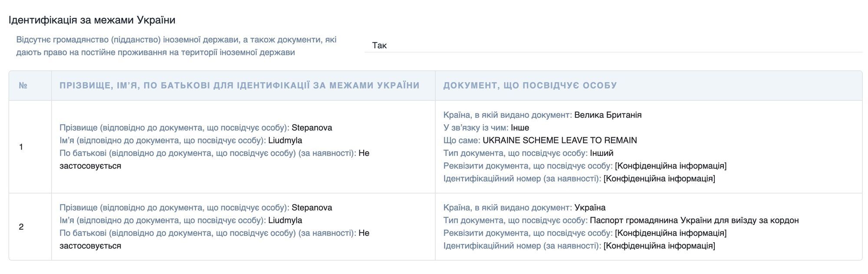Click 'Реквізити документа' confidential line in row 1
868x274 pixels.
coord(585,166)
